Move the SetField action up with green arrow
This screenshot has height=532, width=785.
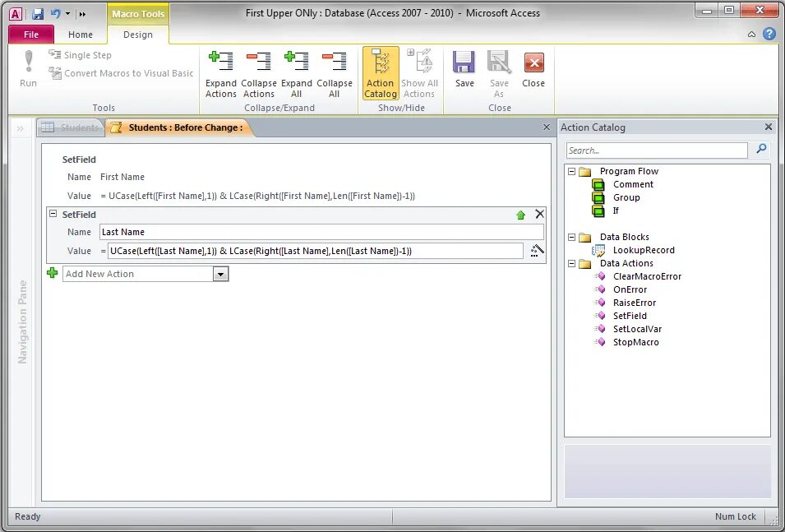click(520, 215)
